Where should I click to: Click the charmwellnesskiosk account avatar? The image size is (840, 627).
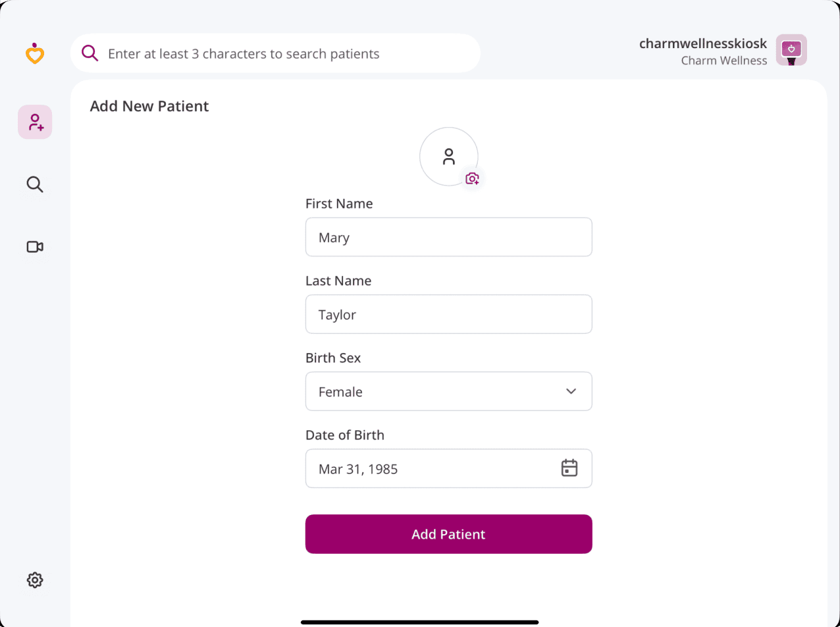pyautogui.click(x=791, y=50)
